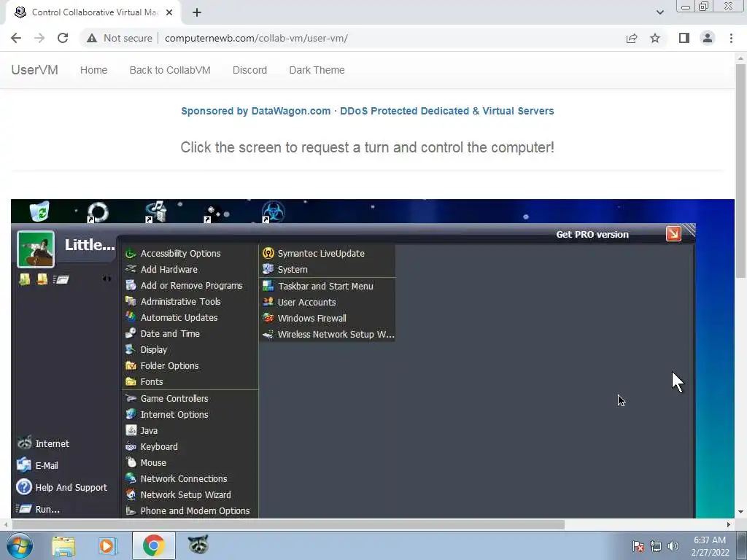
Task: Toggle Chrome side panel
Action: pos(684,38)
